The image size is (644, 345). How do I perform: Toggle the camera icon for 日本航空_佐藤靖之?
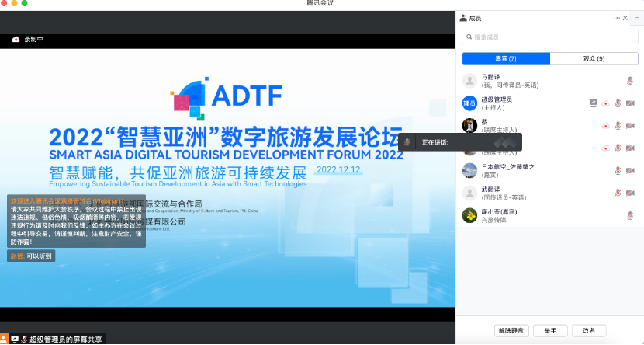[x=630, y=171]
